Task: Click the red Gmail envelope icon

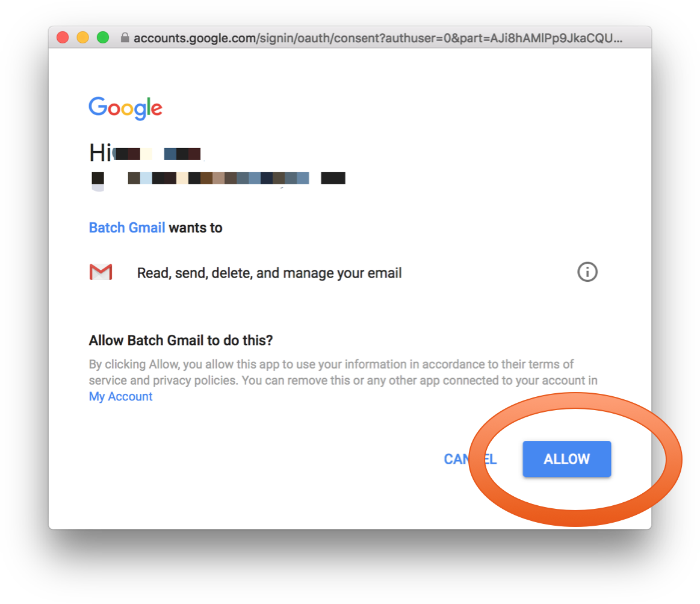Action: (x=101, y=272)
